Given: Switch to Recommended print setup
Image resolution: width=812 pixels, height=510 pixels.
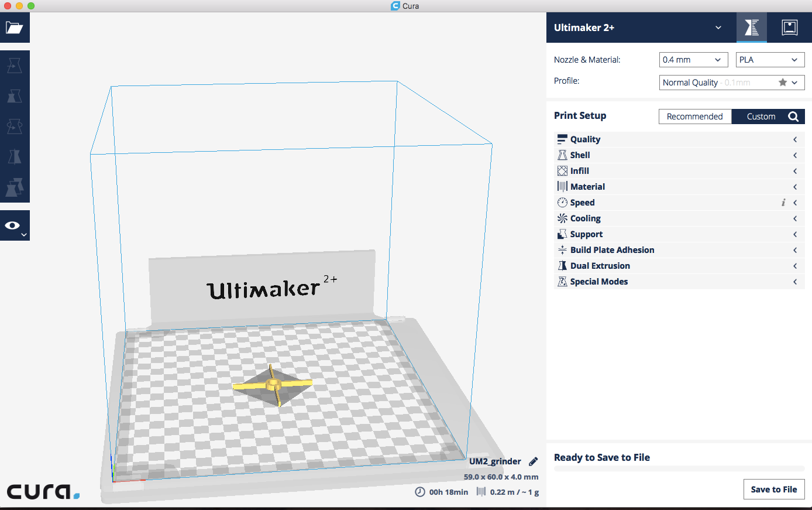Looking at the screenshot, I should coord(695,117).
